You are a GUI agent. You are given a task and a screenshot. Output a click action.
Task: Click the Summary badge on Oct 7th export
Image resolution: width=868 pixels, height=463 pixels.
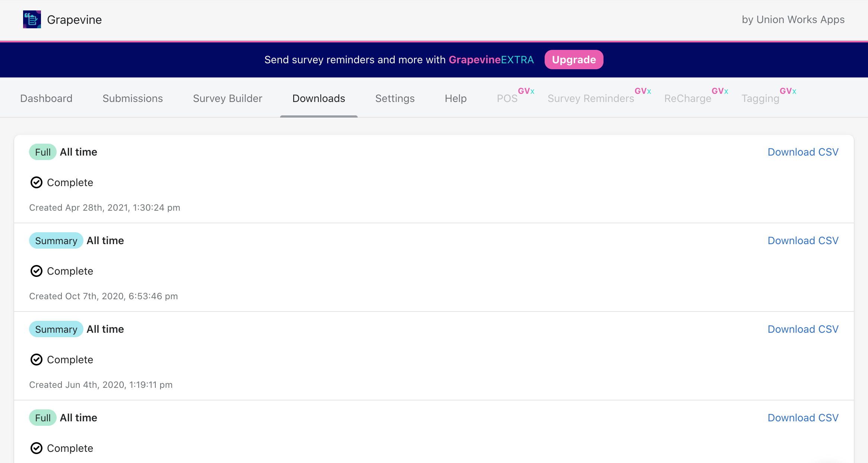pyautogui.click(x=56, y=240)
